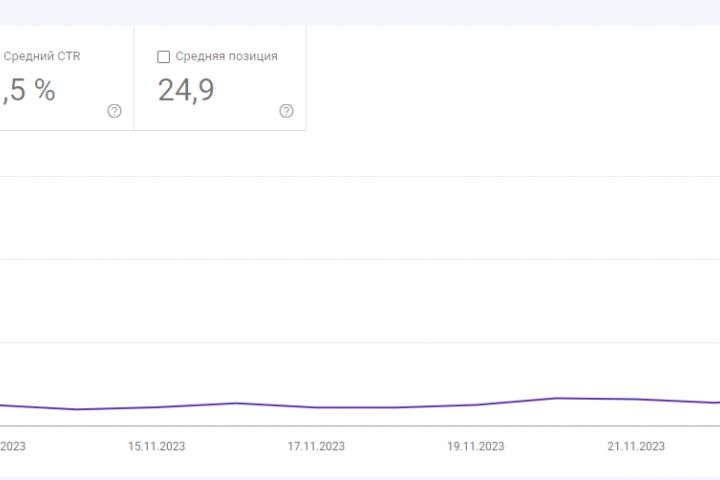The image size is (720, 480).
Task: Click line peak between 15.11.2023 and 17.11.2023
Action: pyautogui.click(x=236, y=403)
